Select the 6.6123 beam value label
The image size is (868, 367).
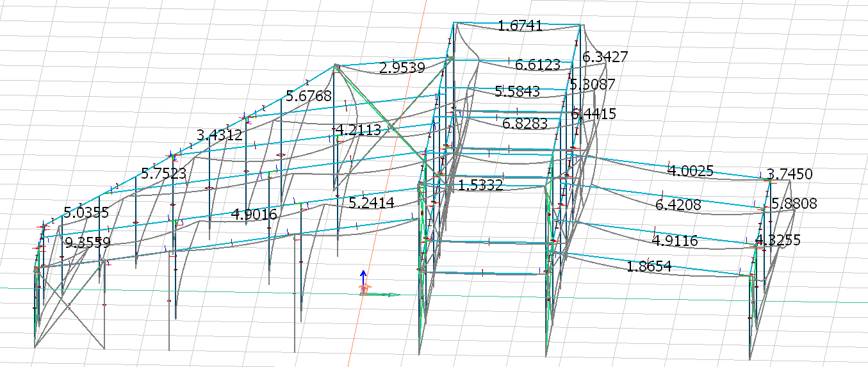[538, 65]
